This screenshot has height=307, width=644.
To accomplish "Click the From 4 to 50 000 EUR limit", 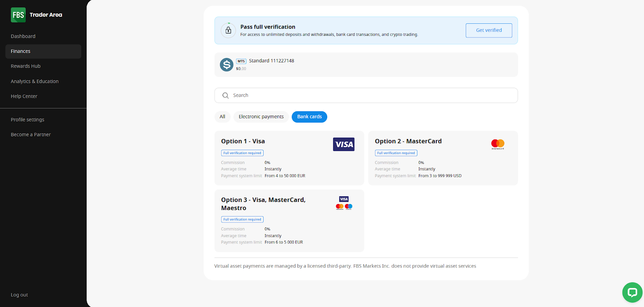I will click(285, 176).
